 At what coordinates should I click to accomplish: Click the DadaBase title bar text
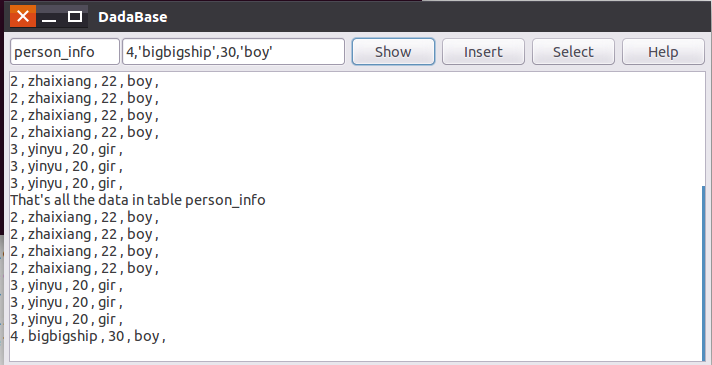133,17
